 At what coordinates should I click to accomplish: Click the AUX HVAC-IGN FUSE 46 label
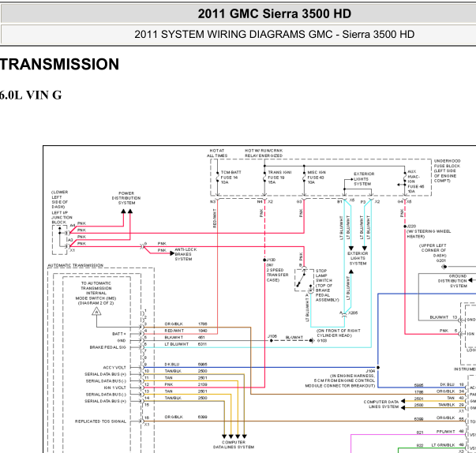click(x=415, y=182)
